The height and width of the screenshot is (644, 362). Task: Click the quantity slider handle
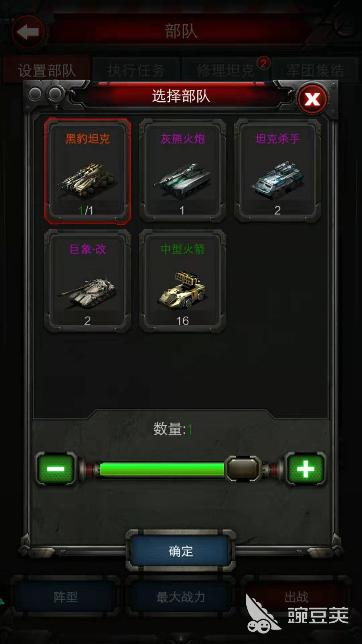tap(243, 469)
